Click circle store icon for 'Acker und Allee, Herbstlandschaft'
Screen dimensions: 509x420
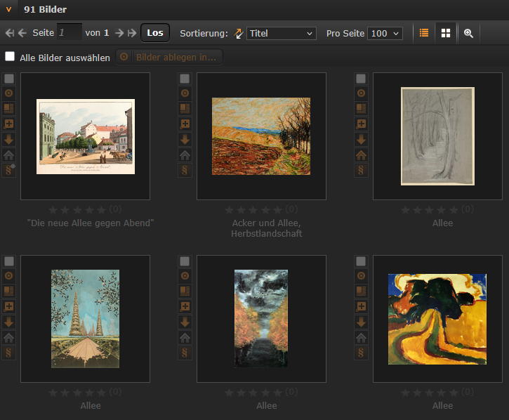(185, 93)
